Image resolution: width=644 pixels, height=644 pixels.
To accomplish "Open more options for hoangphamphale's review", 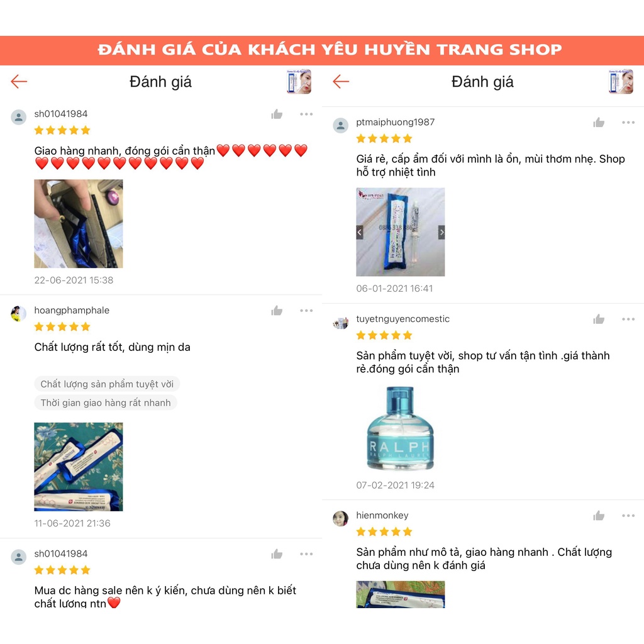I will [306, 311].
